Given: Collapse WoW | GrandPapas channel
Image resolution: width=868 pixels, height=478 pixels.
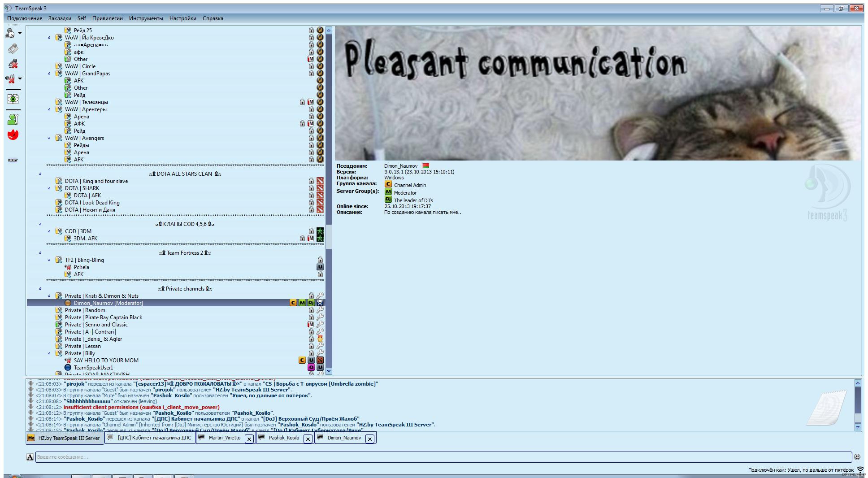Looking at the screenshot, I should 49,74.
